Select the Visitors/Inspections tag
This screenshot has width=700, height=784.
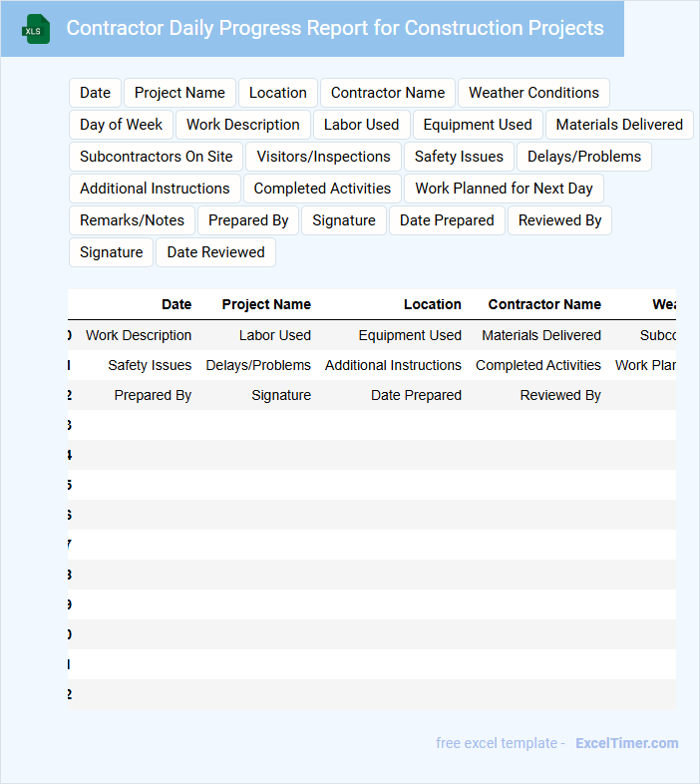click(x=323, y=157)
